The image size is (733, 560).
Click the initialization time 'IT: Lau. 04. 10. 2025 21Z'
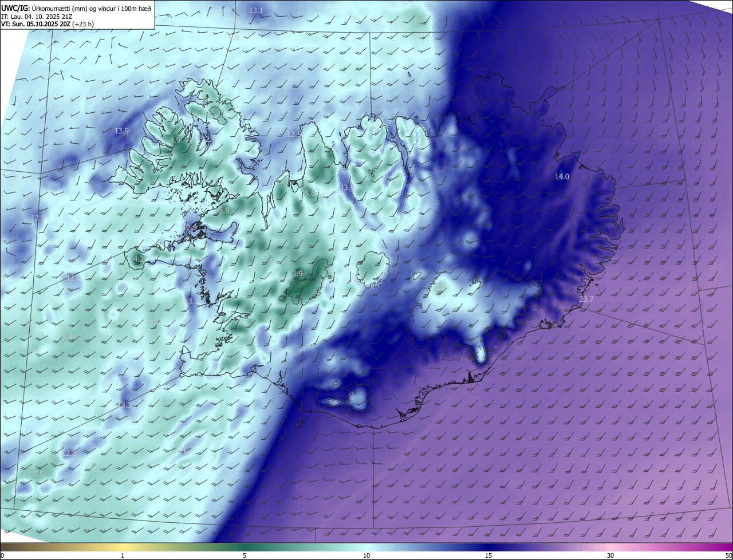[37, 17]
